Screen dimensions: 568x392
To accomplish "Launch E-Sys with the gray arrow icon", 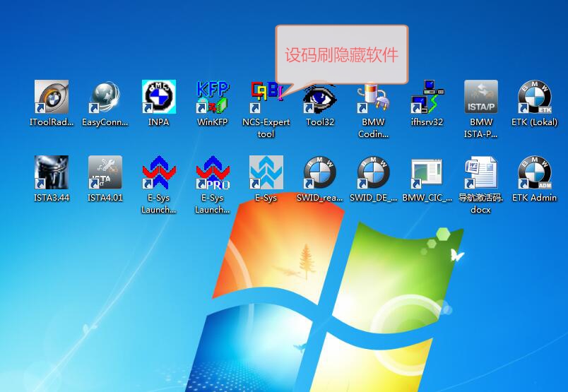I will pos(266,173).
